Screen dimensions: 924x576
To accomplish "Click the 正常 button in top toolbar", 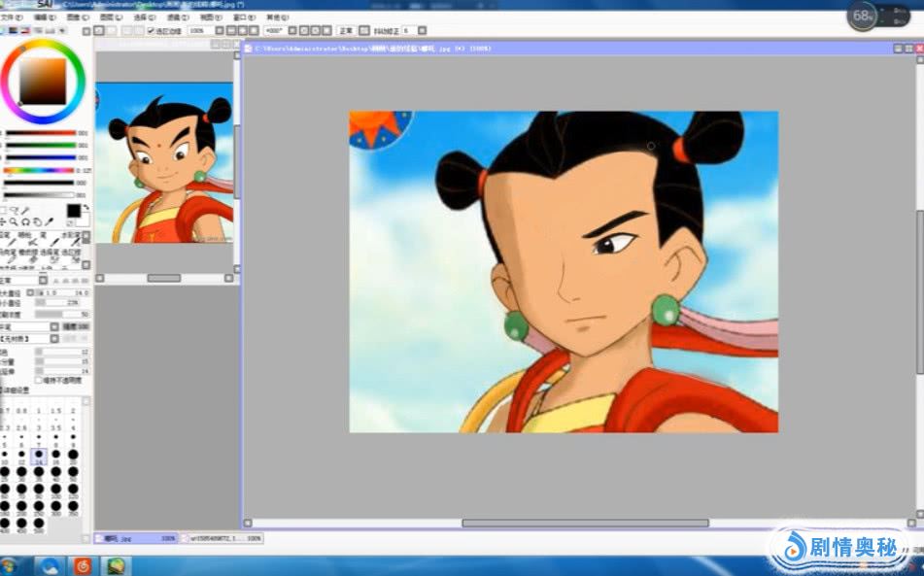I will (x=346, y=31).
